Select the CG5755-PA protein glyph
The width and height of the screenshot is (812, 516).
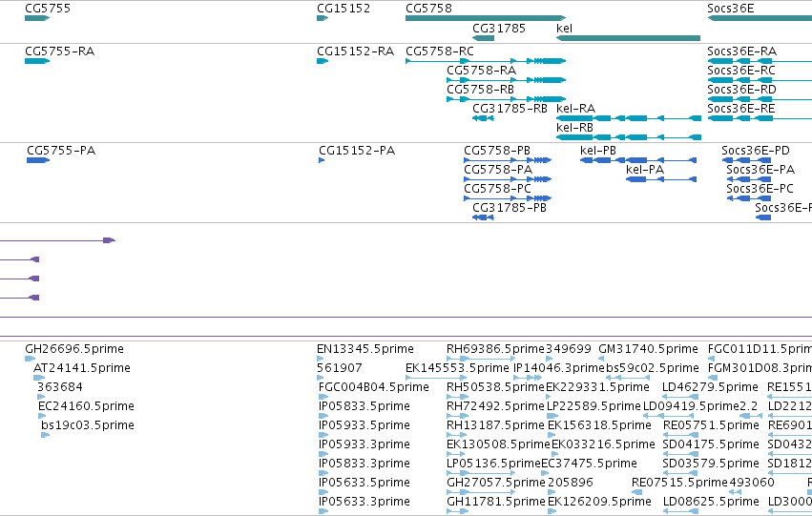(38, 160)
